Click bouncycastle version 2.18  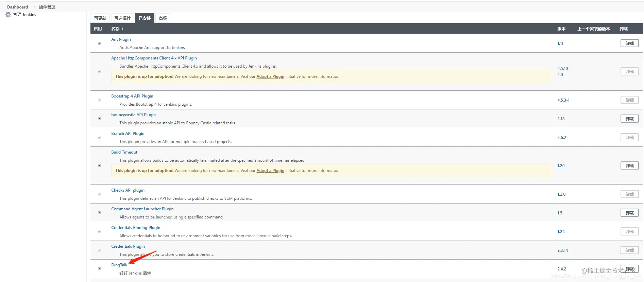[x=561, y=119]
